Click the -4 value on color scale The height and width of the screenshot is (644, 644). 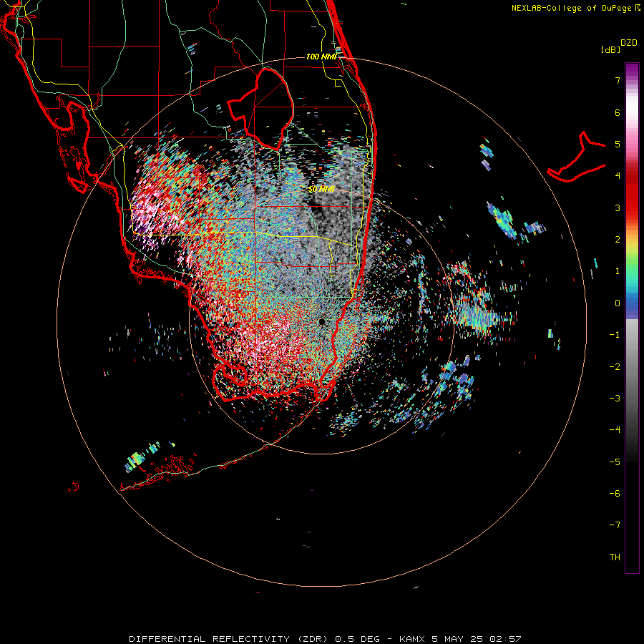point(615,429)
